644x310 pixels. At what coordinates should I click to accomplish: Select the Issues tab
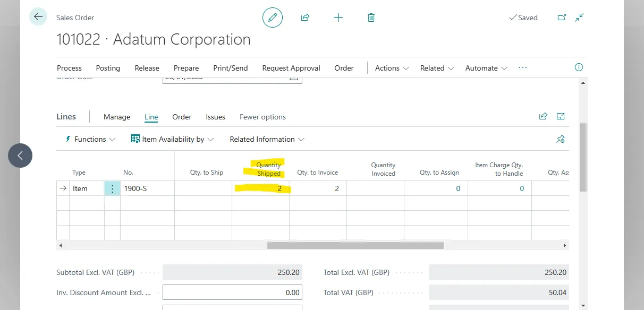click(216, 117)
